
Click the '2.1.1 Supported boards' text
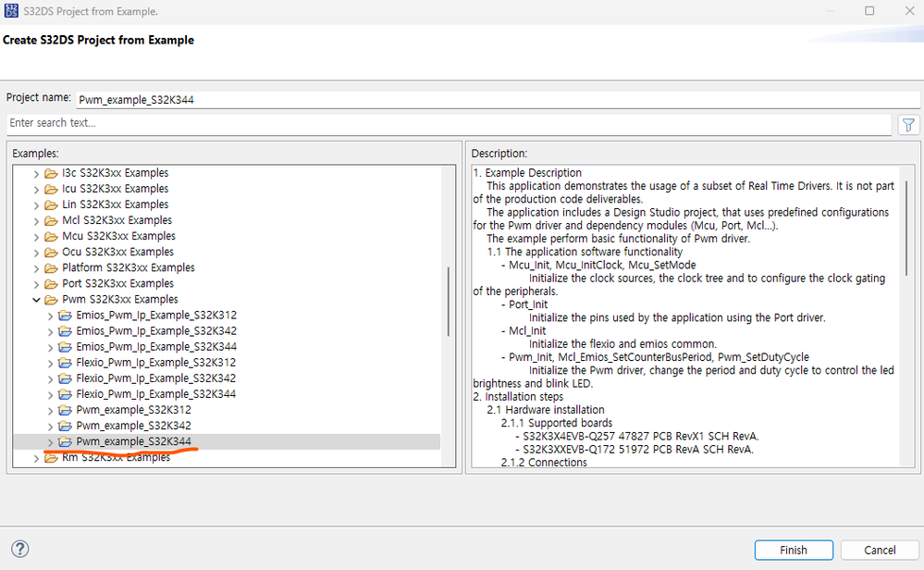(x=557, y=423)
